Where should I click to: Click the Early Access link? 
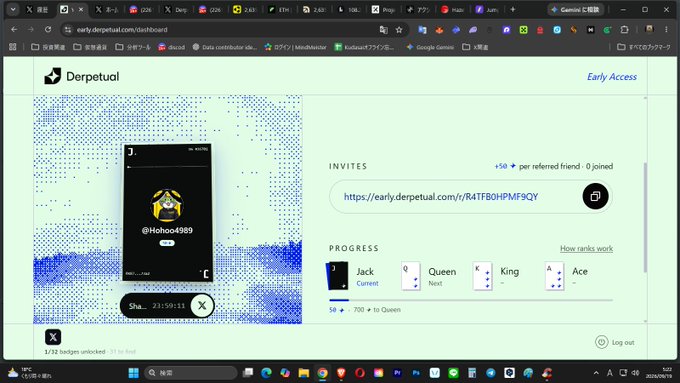(612, 76)
